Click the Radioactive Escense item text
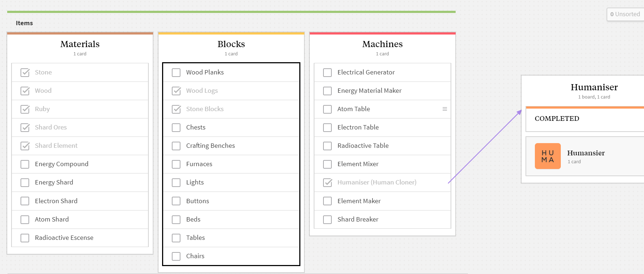This screenshot has width=644, height=274. 64,238
